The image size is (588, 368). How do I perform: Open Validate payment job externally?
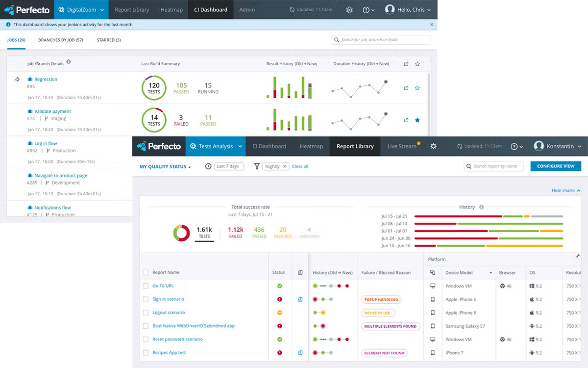point(406,120)
